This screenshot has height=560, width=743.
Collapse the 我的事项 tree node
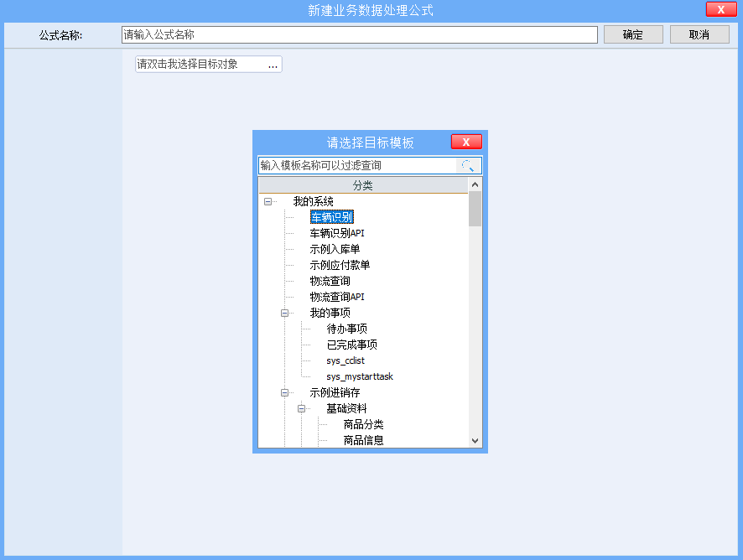click(x=285, y=314)
